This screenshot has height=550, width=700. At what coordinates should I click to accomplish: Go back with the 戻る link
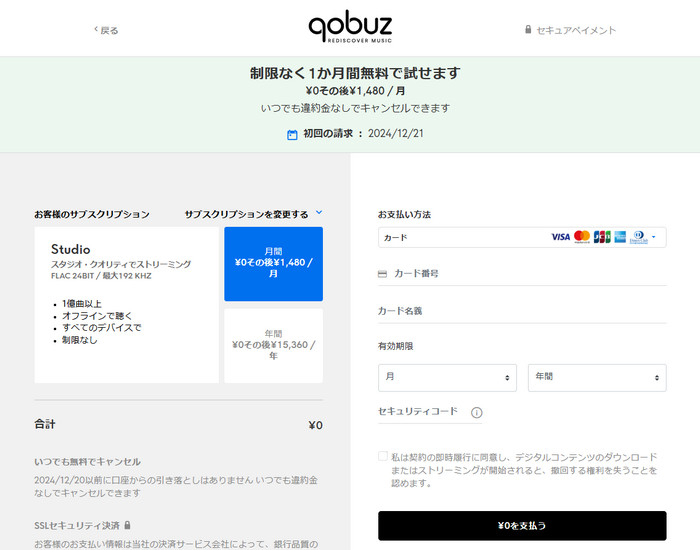coord(106,30)
